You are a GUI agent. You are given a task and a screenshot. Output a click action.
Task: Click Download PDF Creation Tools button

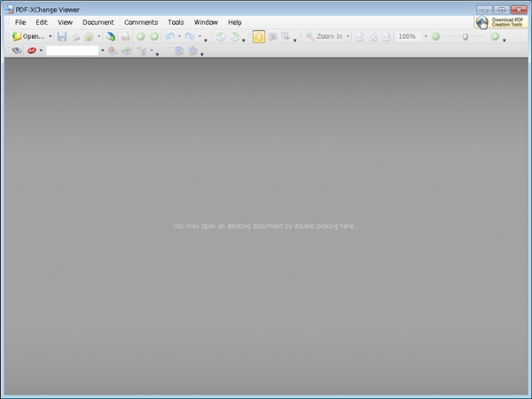pos(500,22)
